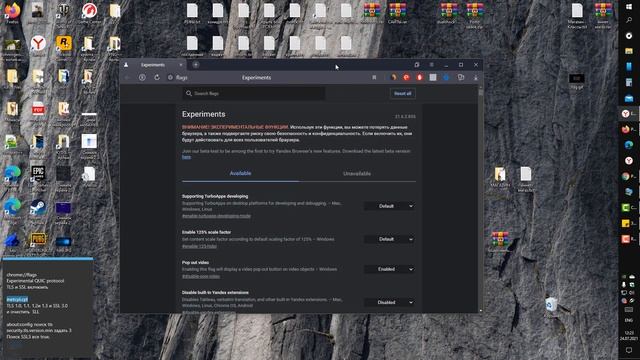Screen dimensions: 640x360
Task: Open the tab collections icon in the title bar
Action: 417,64
